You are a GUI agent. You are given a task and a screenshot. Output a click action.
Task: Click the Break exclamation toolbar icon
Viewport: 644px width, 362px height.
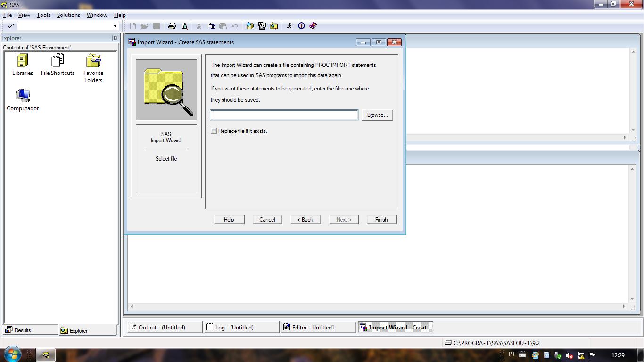coord(301,26)
